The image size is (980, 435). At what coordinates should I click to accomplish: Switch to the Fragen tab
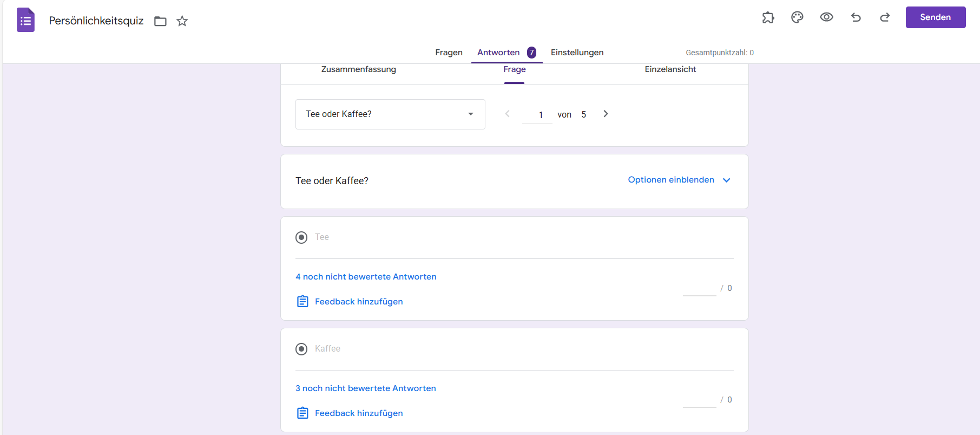coord(449,53)
